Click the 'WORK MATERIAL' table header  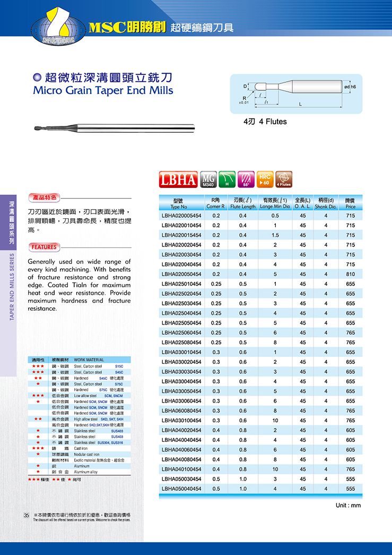pos(89,360)
